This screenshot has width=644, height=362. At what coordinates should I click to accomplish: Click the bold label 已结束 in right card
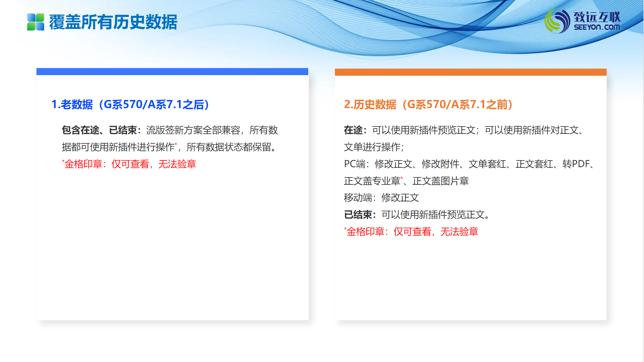[358, 215]
